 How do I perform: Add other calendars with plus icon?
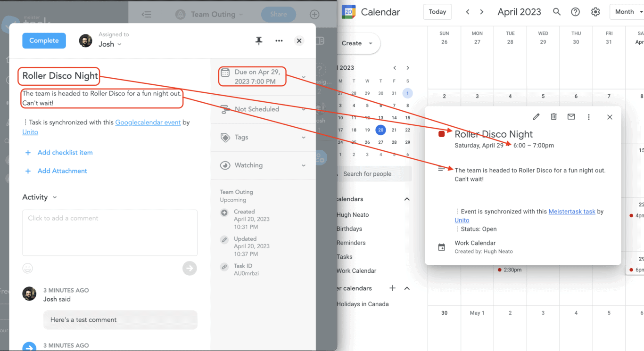click(392, 288)
